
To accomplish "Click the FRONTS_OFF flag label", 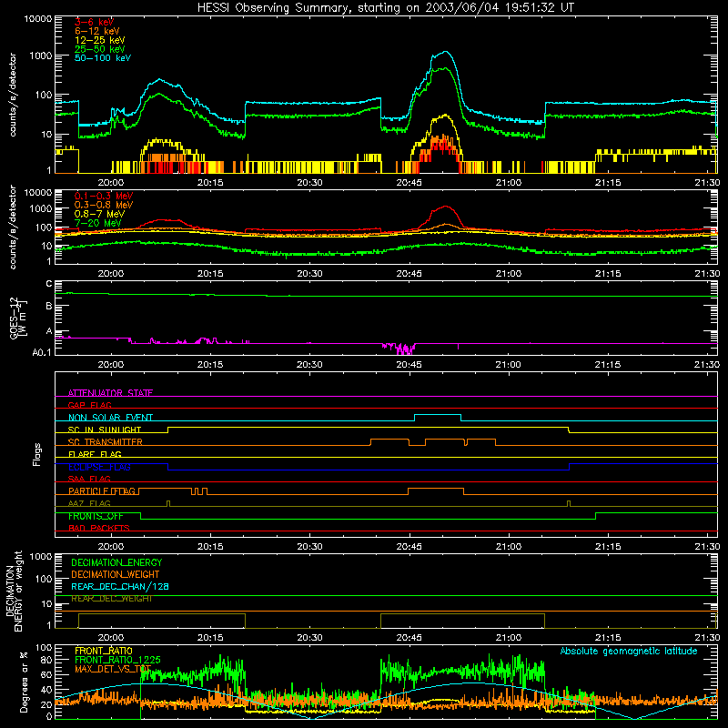I will pos(96,516).
